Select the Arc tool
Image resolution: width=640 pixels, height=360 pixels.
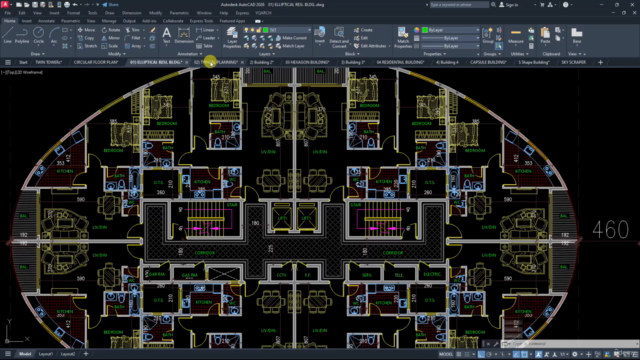coord(54,35)
